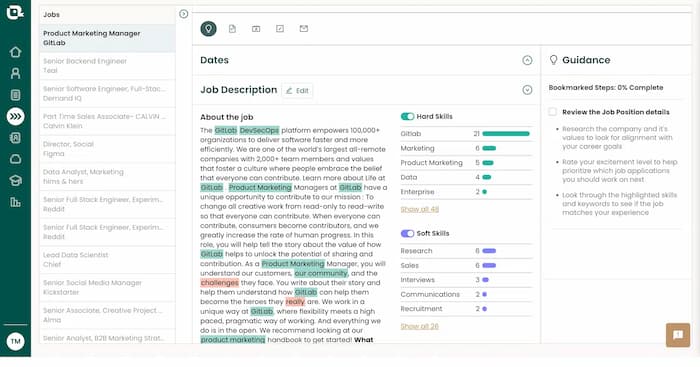Open the envelope email tab icon

click(304, 29)
